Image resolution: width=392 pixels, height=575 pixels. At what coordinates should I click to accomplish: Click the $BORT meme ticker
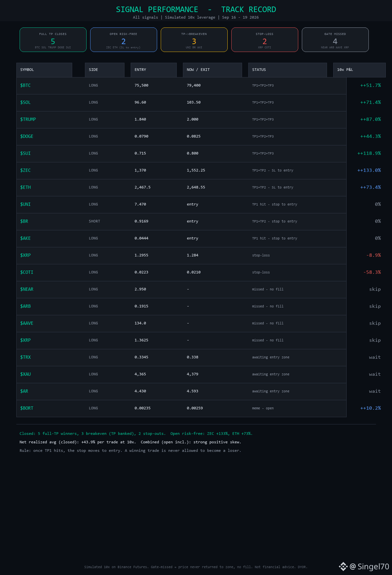[27, 408]
